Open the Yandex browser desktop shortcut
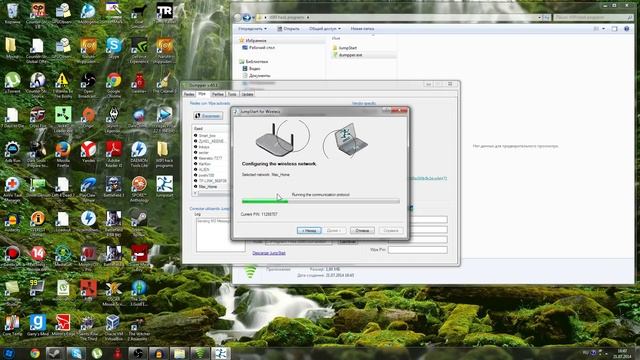 (88, 151)
